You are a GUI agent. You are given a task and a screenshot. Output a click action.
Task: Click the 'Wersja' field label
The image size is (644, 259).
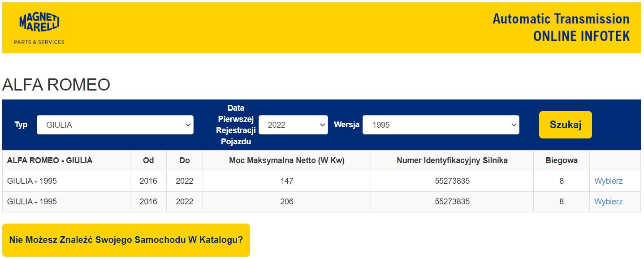click(x=346, y=125)
